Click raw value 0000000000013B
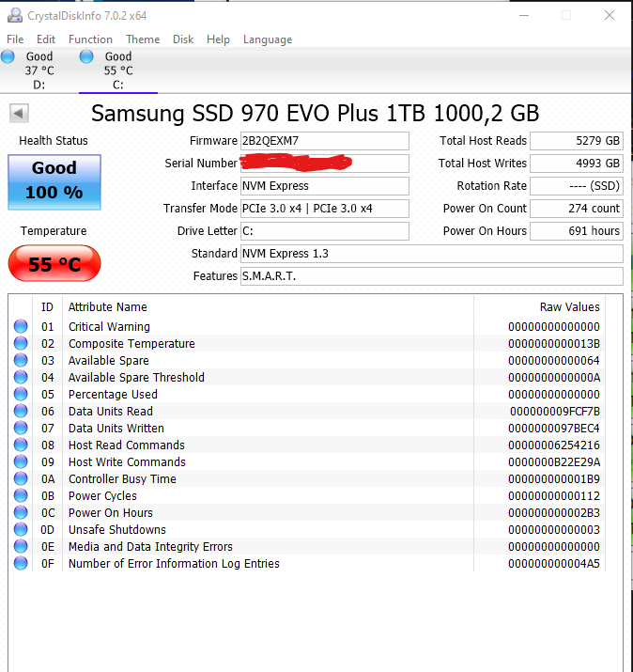The image size is (633, 672). 554,344
